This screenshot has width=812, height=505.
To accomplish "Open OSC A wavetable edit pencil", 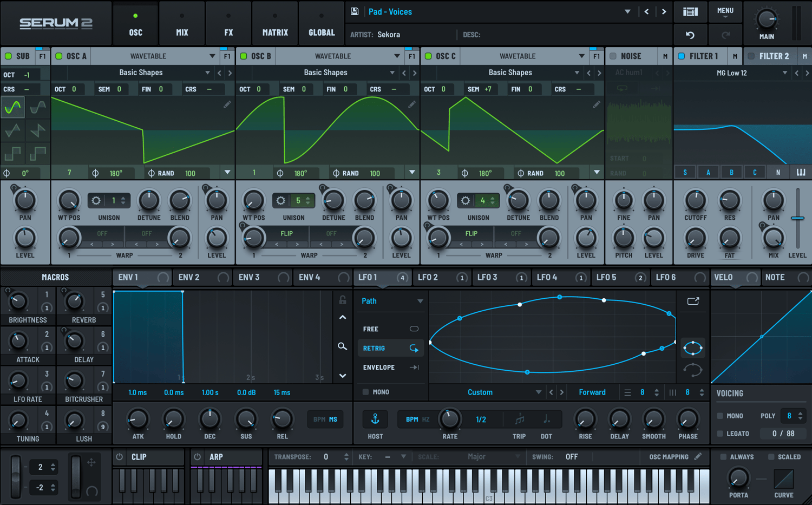I will point(227,104).
